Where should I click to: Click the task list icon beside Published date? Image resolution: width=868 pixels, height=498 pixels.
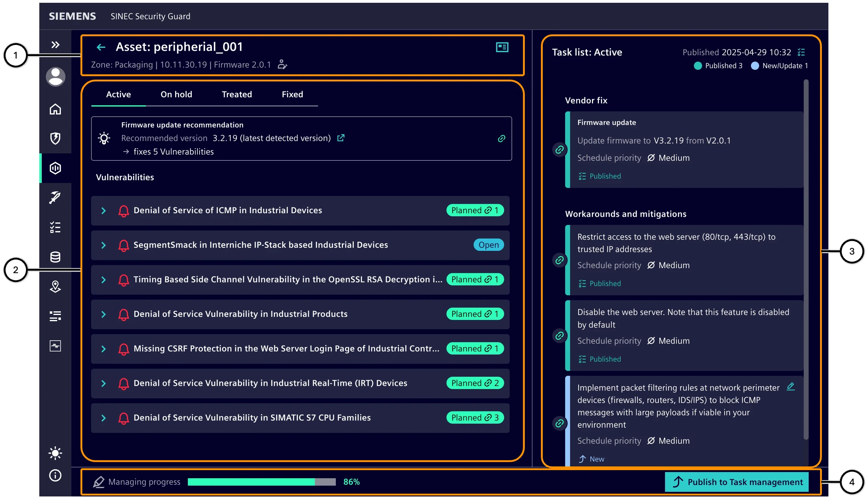click(x=801, y=52)
